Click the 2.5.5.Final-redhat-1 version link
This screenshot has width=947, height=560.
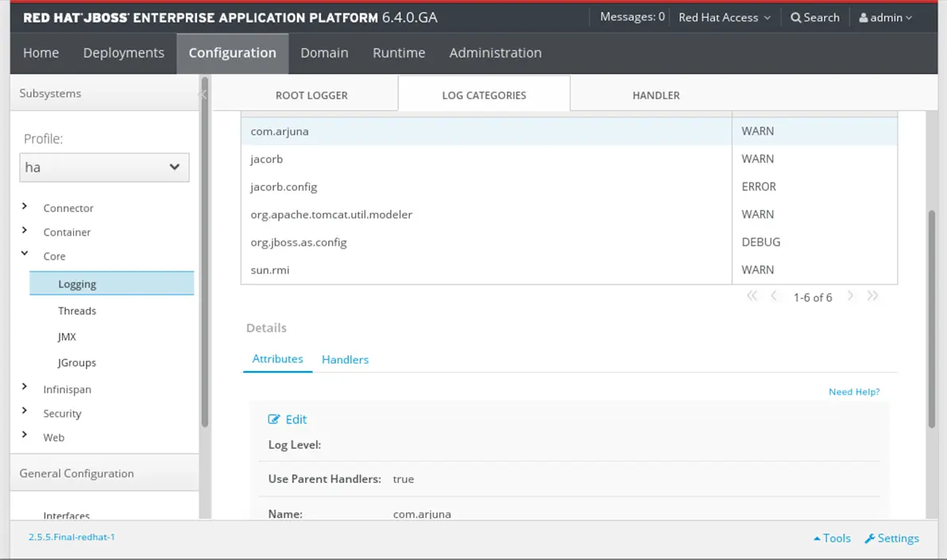point(72,536)
